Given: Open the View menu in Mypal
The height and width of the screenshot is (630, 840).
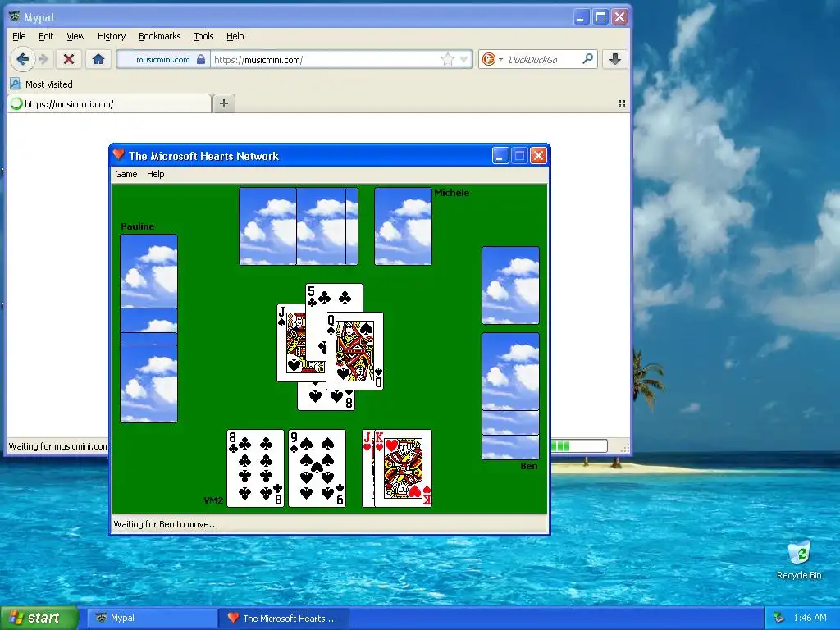Looking at the screenshot, I should (x=75, y=36).
